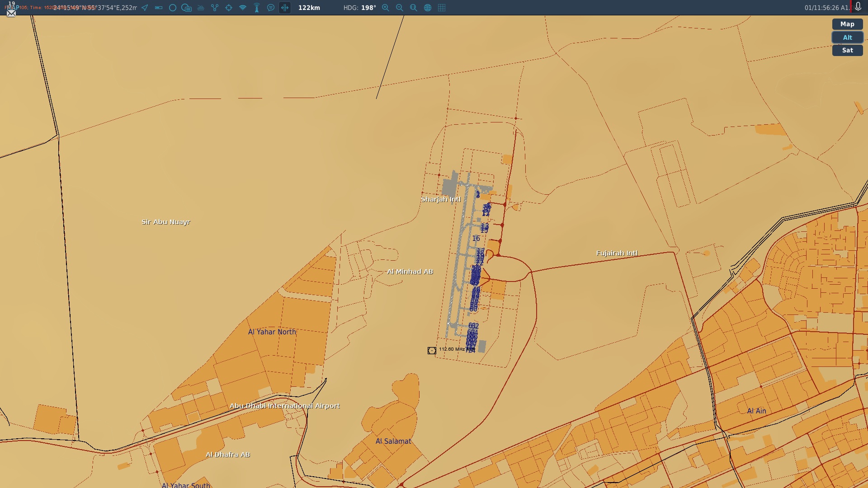Toggle the grid overlay icon
Viewport: 868px width, 488px height.
pos(442,8)
